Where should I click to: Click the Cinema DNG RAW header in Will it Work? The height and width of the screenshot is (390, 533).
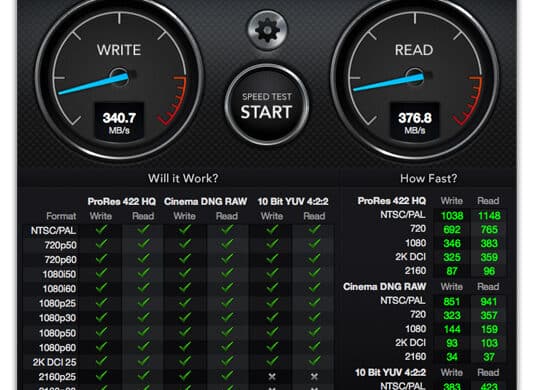click(205, 201)
